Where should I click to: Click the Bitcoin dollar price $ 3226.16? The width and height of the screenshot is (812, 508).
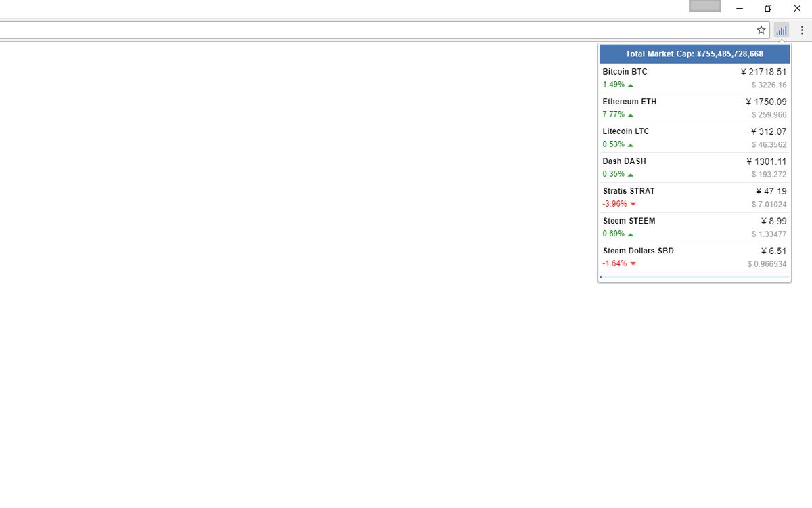[769, 85]
